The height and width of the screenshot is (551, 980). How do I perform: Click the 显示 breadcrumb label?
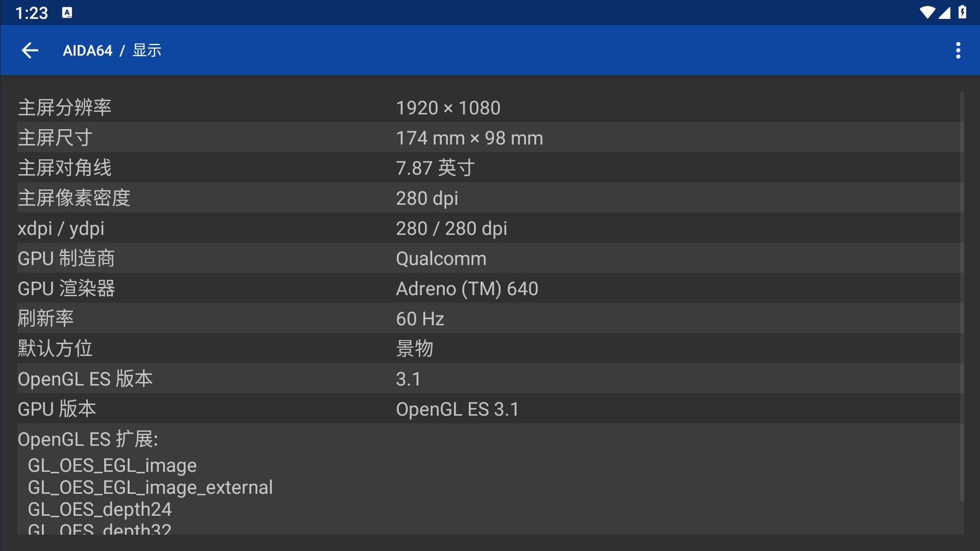tap(147, 50)
